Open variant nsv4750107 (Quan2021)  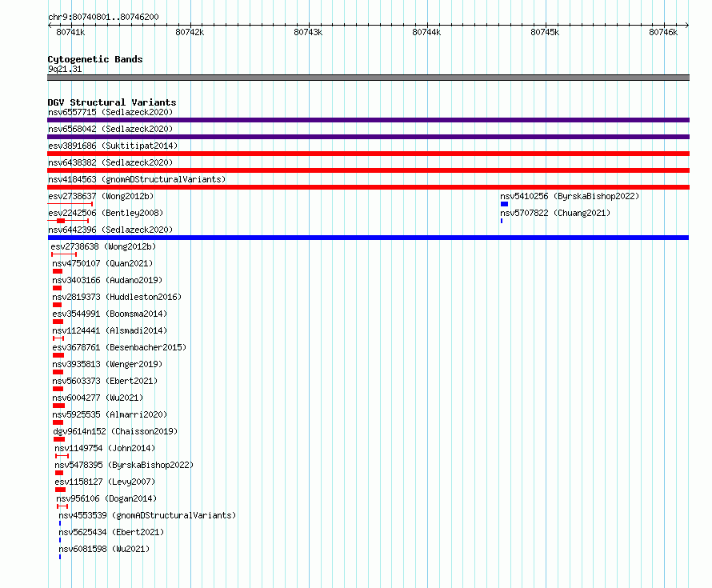[x=102, y=263]
